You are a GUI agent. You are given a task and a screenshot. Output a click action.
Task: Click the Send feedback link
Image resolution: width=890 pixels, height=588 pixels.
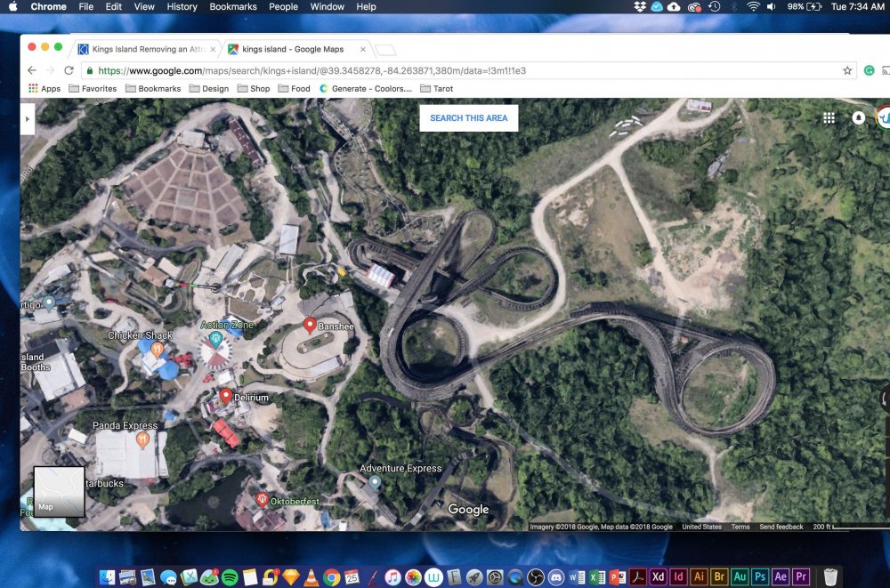click(781, 527)
